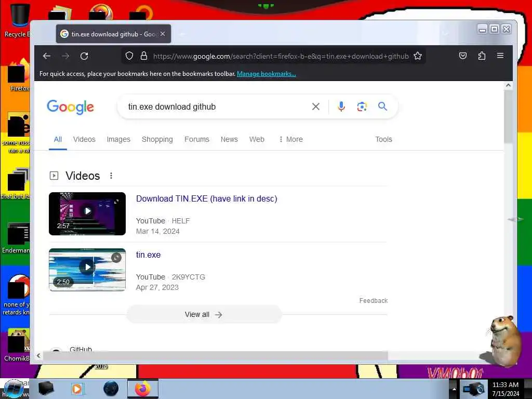
Task: Open the search Tools options
Action: (x=383, y=139)
